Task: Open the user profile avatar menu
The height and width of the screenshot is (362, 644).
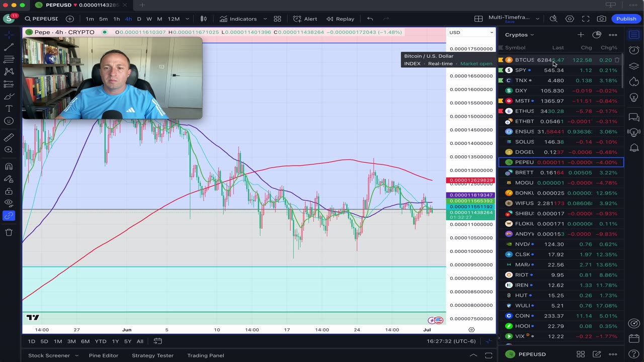Action: click(9, 19)
